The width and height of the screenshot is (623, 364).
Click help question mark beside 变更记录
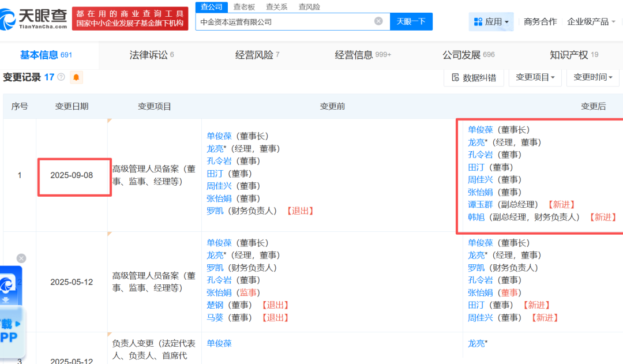pyautogui.click(x=61, y=77)
